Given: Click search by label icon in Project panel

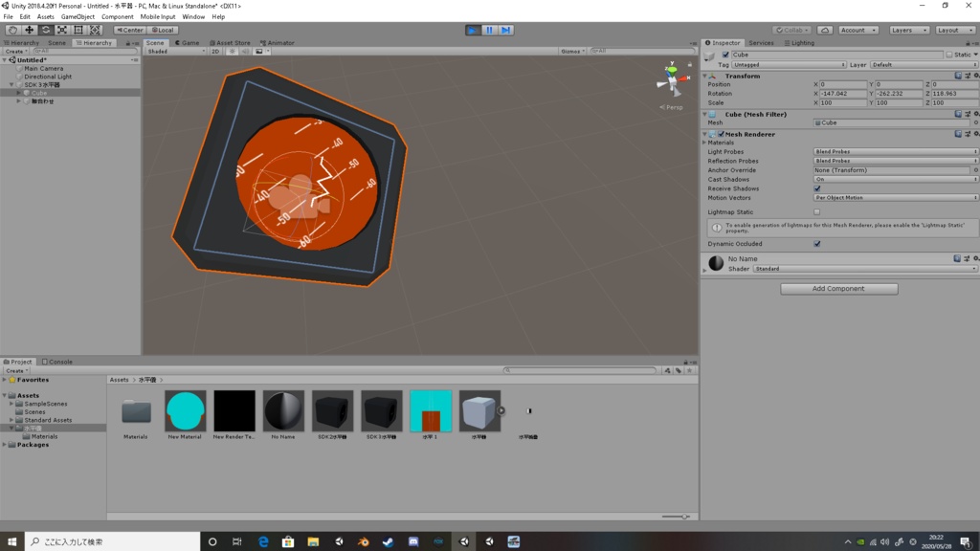Looking at the screenshot, I should tap(679, 370).
